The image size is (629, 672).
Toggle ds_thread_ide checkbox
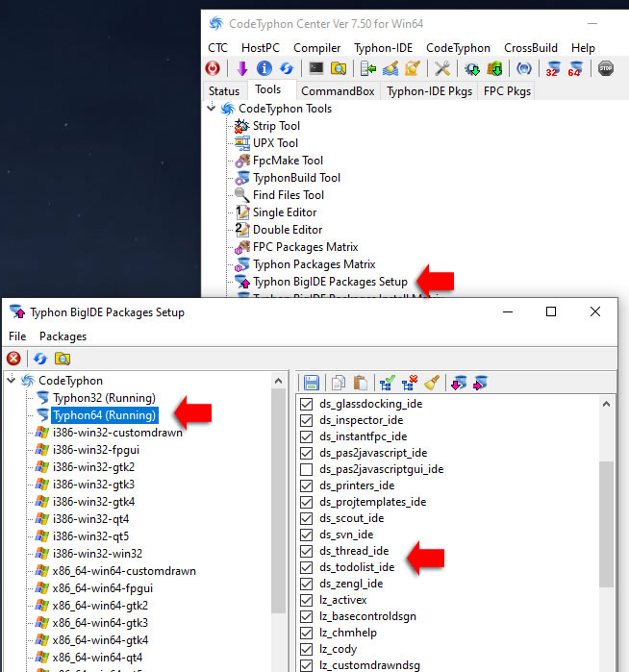point(306,551)
